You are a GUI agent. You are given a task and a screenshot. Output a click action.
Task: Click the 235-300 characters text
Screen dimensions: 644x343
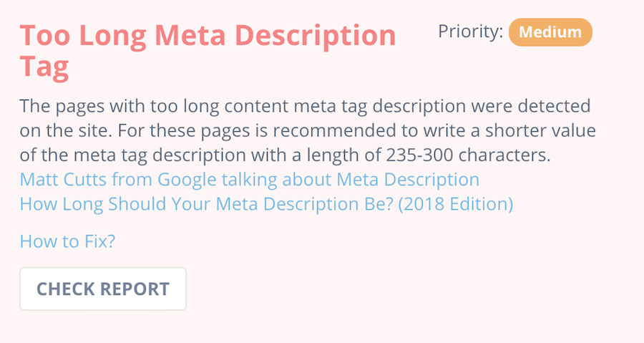pyautogui.click(x=468, y=155)
